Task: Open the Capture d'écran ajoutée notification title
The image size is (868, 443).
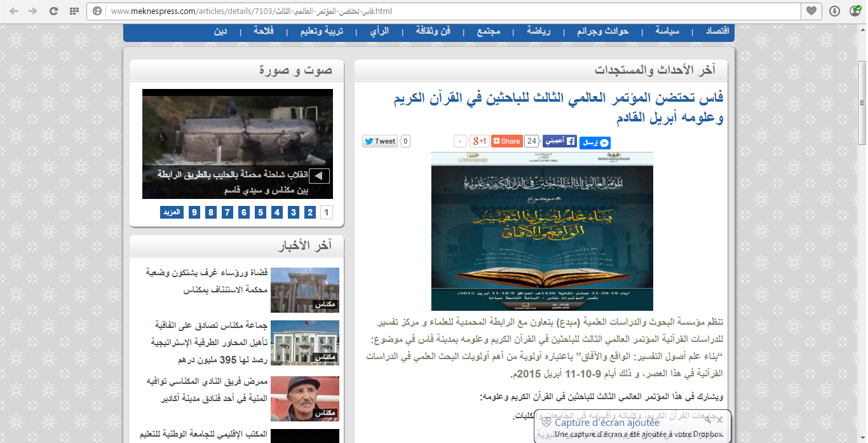Action: click(607, 422)
